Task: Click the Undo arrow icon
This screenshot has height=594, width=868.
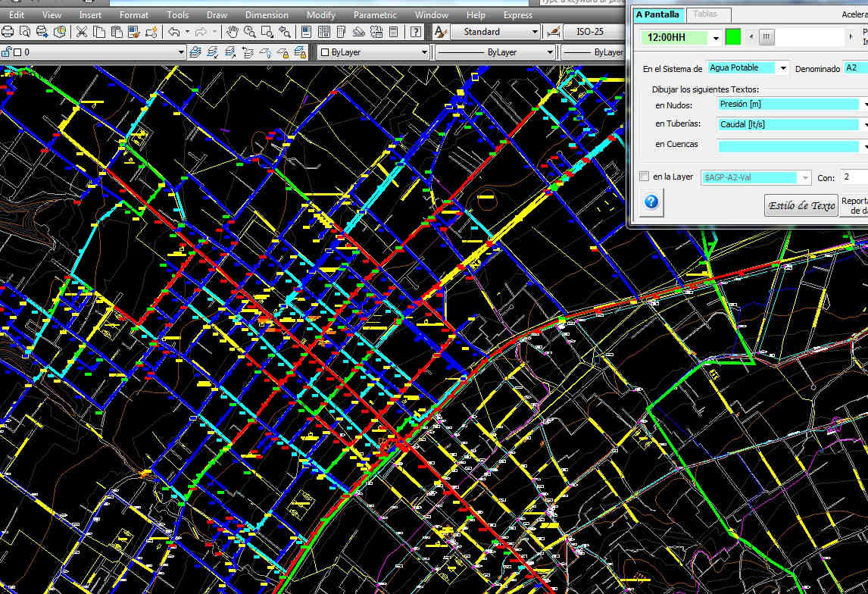Action: (x=173, y=32)
